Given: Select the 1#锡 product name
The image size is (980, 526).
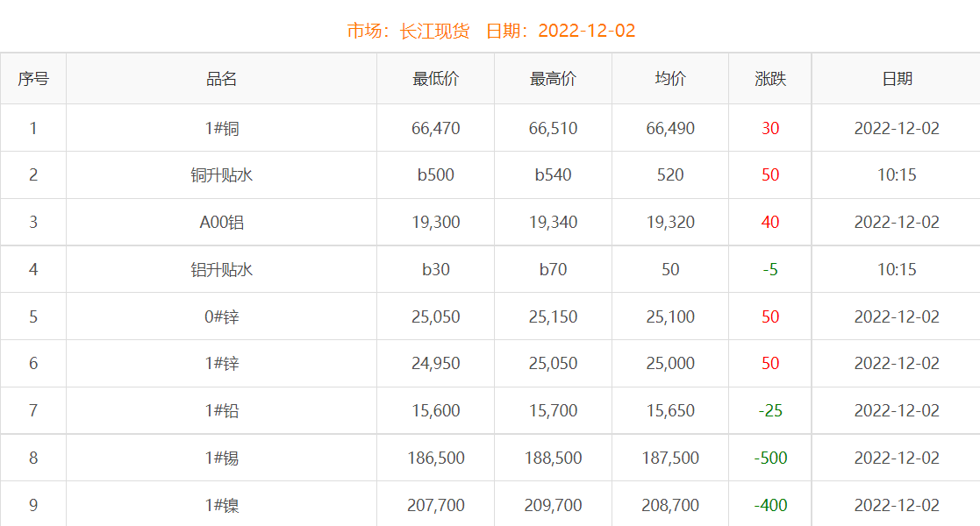Looking at the screenshot, I should click(x=221, y=458).
